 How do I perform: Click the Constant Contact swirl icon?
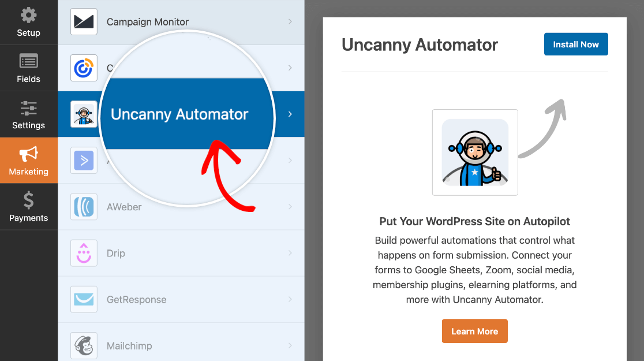[x=84, y=68]
